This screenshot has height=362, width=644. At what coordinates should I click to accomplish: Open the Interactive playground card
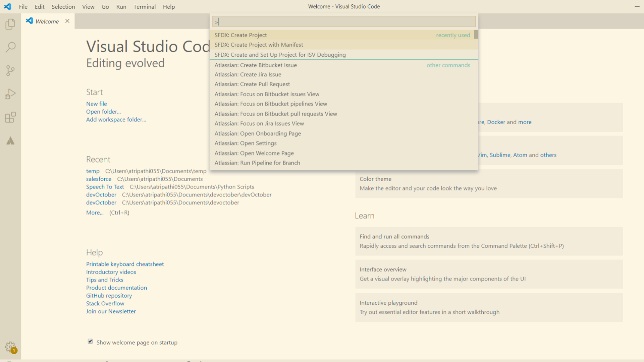tap(489, 307)
